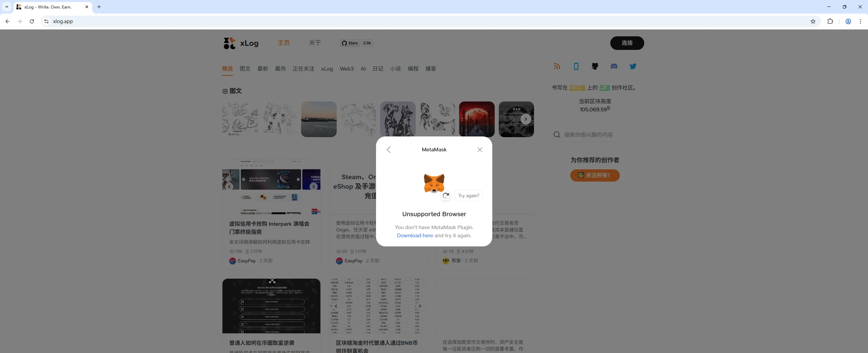This screenshot has width=868, height=353.
Task: Select the 播客 tab
Action: click(x=431, y=69)
